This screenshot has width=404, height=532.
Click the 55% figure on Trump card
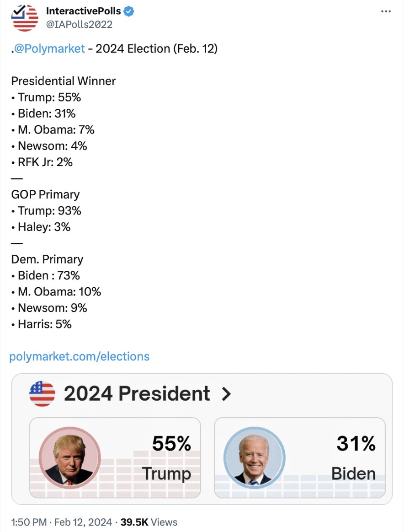[x=171, y=443]
